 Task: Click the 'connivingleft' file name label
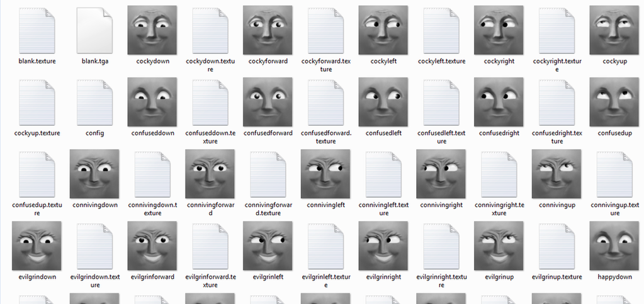pyautogui.click(x=325, y=205)
